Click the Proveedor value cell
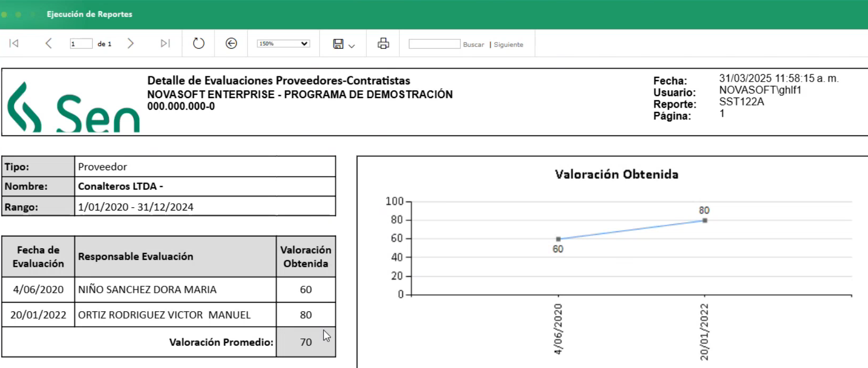 tap(205, 167)
